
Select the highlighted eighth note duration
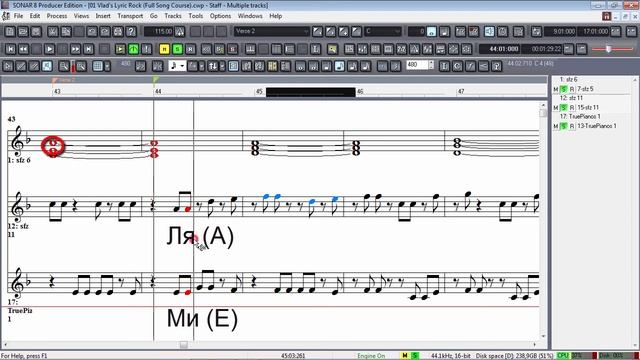340,66
